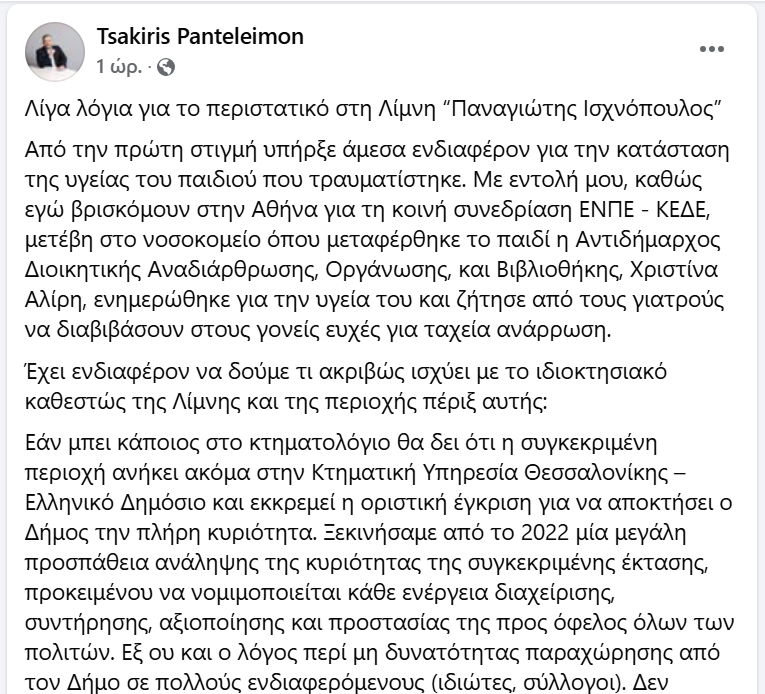Open Tsakiris Panteleimon's profile picture
The height and width of the screenshot is (694, 765).
click(54, 52)
